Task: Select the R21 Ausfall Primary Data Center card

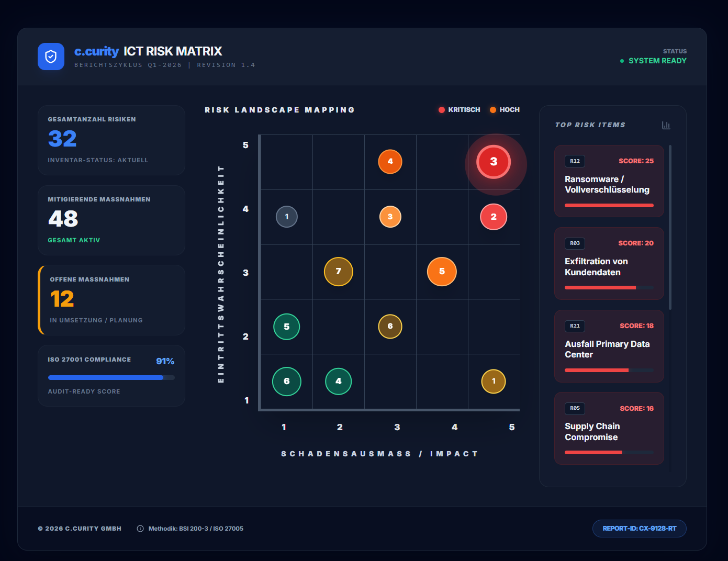Action: coord(609,346)
